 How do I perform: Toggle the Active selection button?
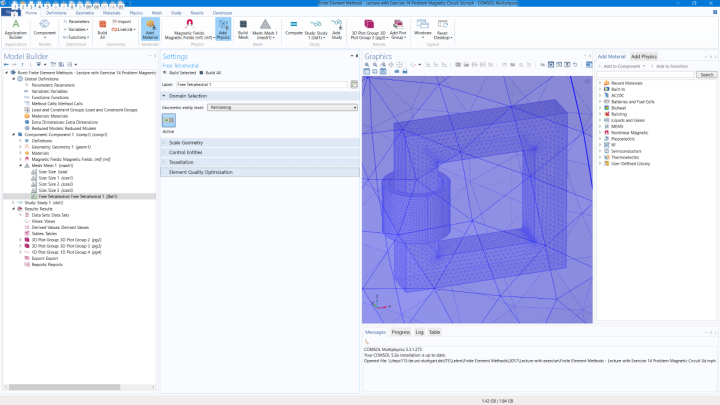click(169, 120)
